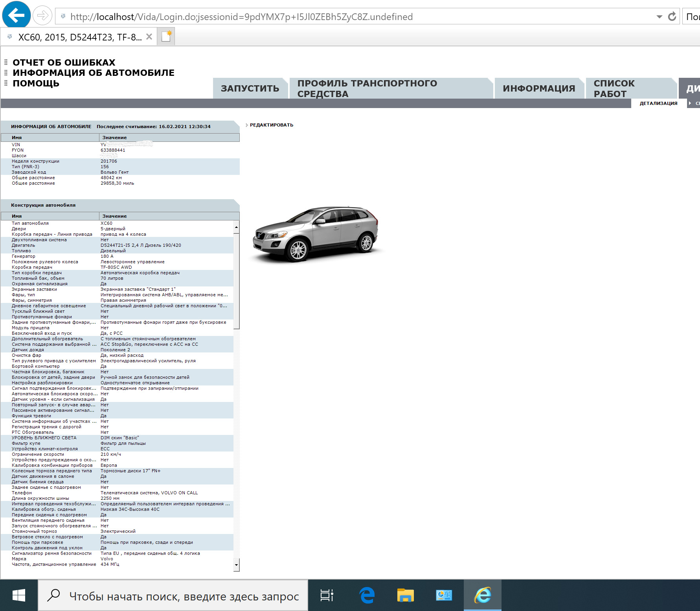Select Тип (PNR-3) value 156
The height and width of the screenshot is (611, 700).
(x=105, y=167)
